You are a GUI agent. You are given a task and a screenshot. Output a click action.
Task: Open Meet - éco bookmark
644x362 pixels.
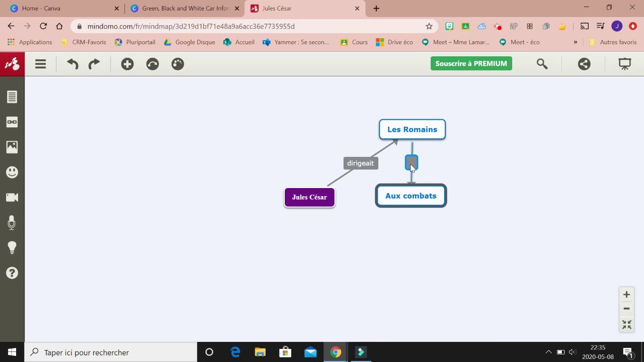pos(519,42)
